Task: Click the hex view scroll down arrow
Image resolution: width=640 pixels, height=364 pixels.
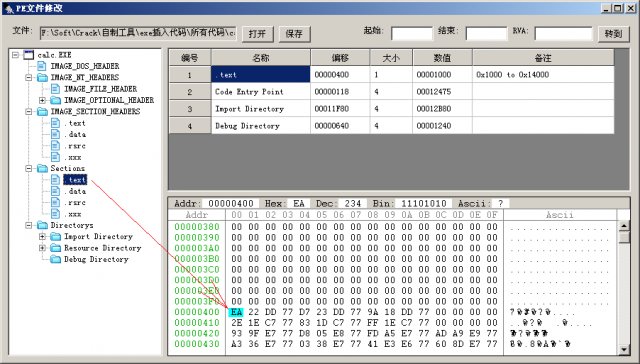Action: 624,349
